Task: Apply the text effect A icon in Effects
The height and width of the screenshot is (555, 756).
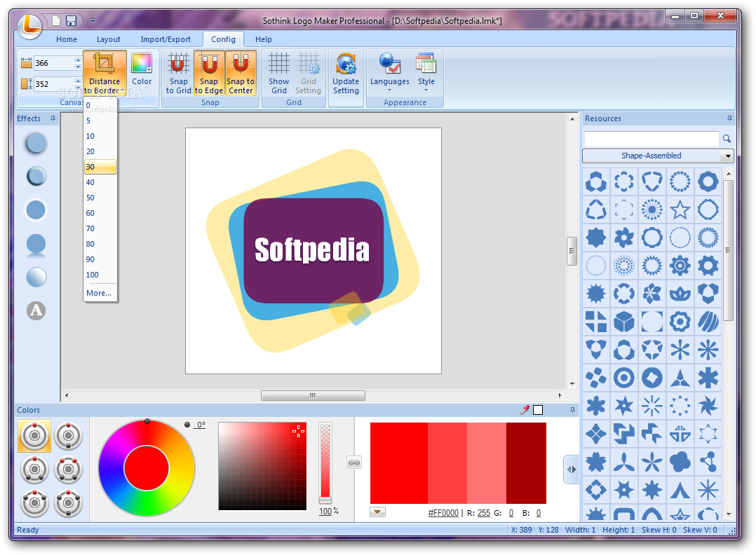Action: pyautogui.click(x=36, y=310)
